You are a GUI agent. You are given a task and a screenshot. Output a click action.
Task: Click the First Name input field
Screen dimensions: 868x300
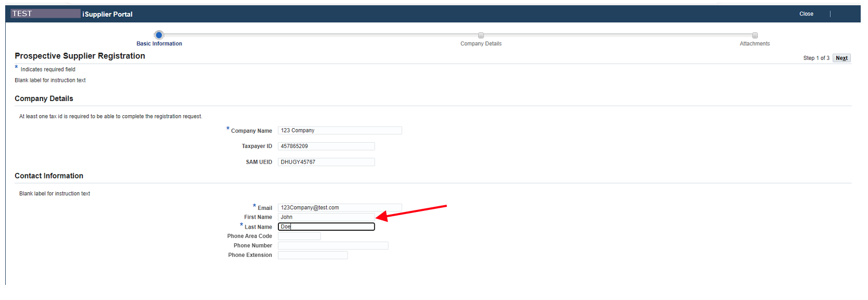pyautogui.click(x=326, y=217)
